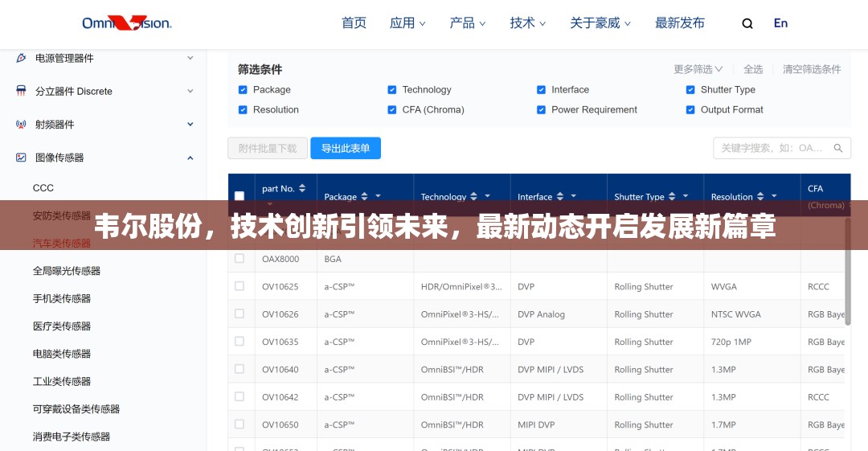Image resolution: width=868 pixels, height=451 pixels.
Task: Open 全局曝光传感器 in sidebar
Action: click(x=67, y=271)
